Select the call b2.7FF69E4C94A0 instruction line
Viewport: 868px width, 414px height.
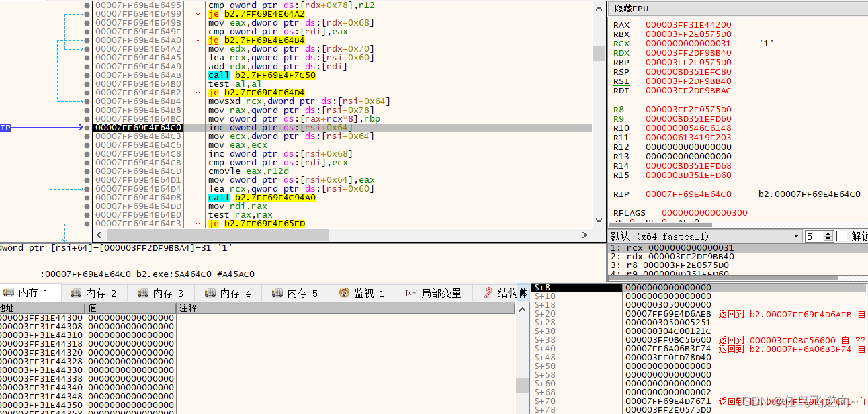[x=261, y=198]
